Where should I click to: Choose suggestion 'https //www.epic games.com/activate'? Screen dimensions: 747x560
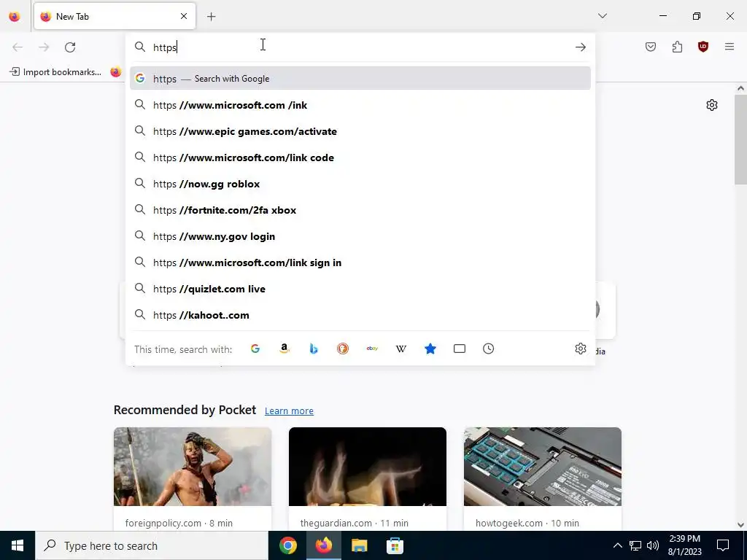point(360,131)
